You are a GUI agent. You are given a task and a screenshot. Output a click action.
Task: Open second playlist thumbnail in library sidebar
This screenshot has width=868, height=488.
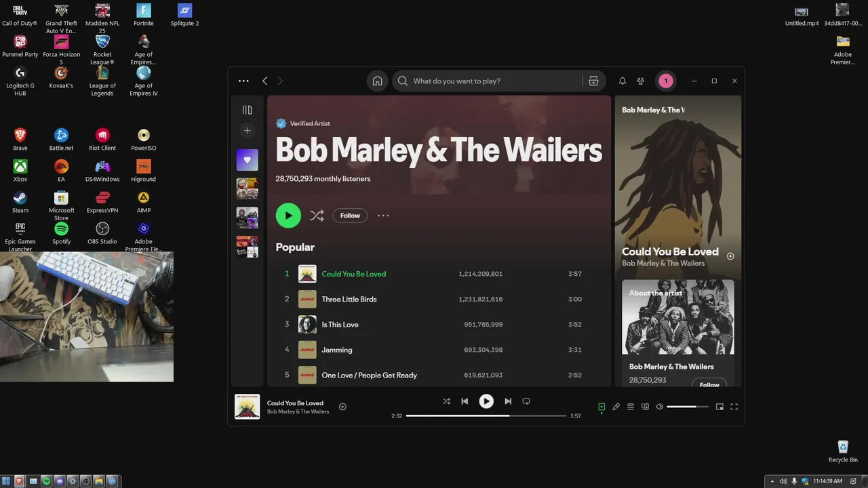247,188
